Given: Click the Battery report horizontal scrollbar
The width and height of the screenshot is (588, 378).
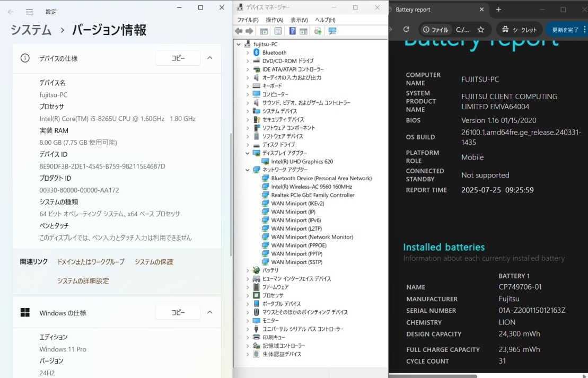Looking at the screenshot, I should click(x=434, y=376).
